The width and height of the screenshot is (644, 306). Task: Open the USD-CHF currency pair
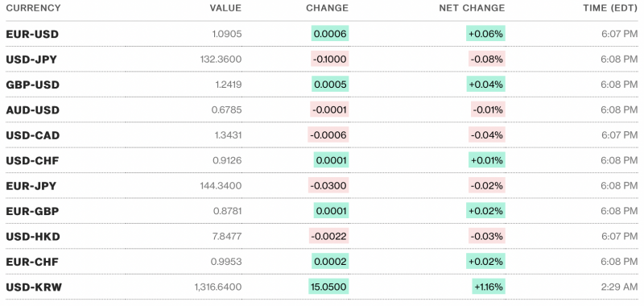(x=32, y=160)
